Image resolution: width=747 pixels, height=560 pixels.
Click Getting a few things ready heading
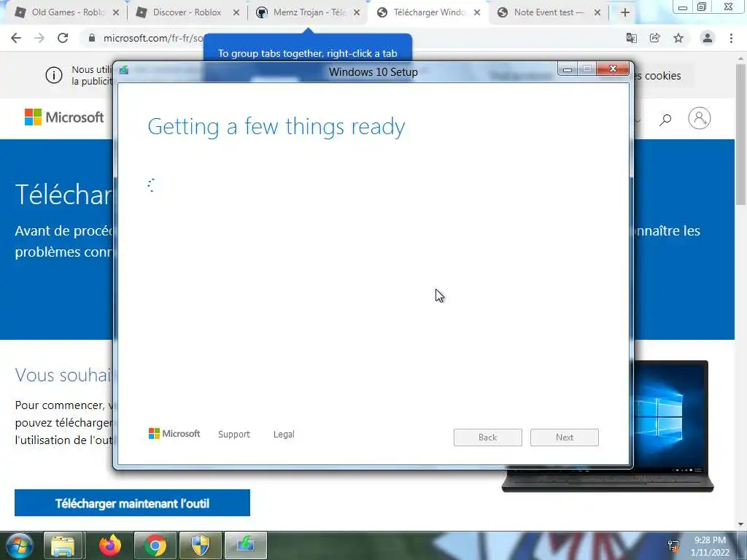pyautogui.click(x=276, y=127)
